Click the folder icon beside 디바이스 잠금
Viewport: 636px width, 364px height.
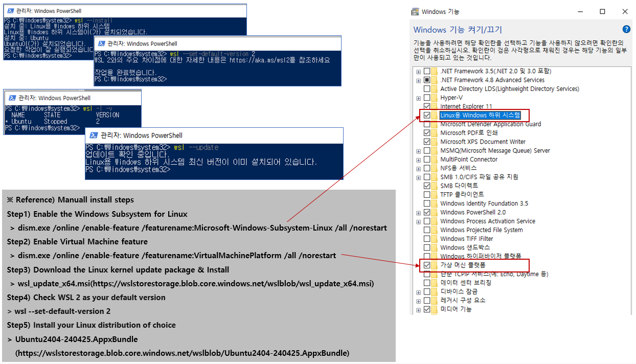click(435, 291)
